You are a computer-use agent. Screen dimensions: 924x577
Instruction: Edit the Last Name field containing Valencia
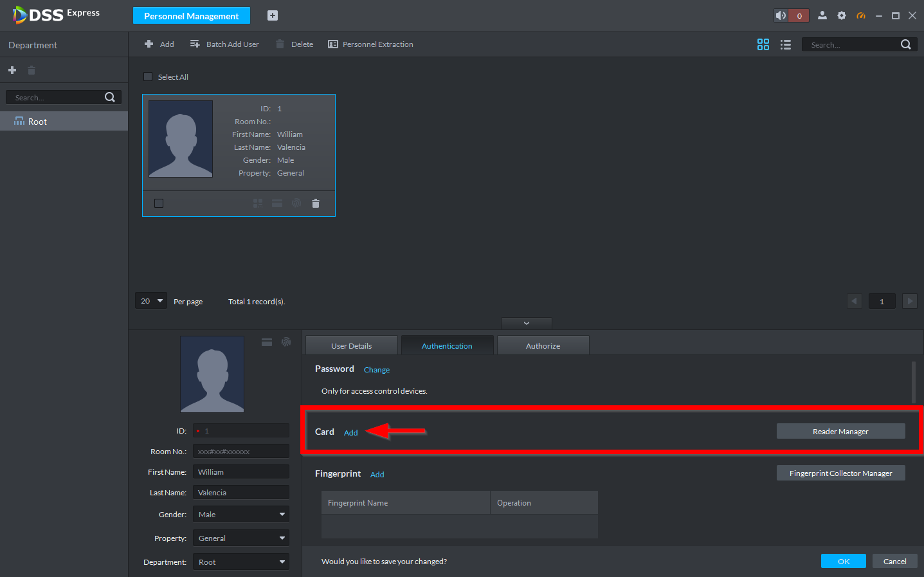[x=241, y=493]
